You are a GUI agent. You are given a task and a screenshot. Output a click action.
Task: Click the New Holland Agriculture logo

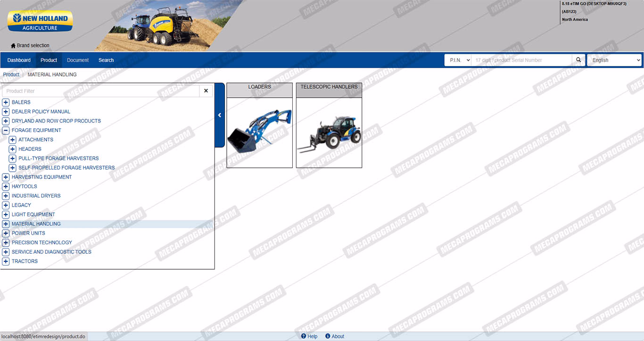40,22
